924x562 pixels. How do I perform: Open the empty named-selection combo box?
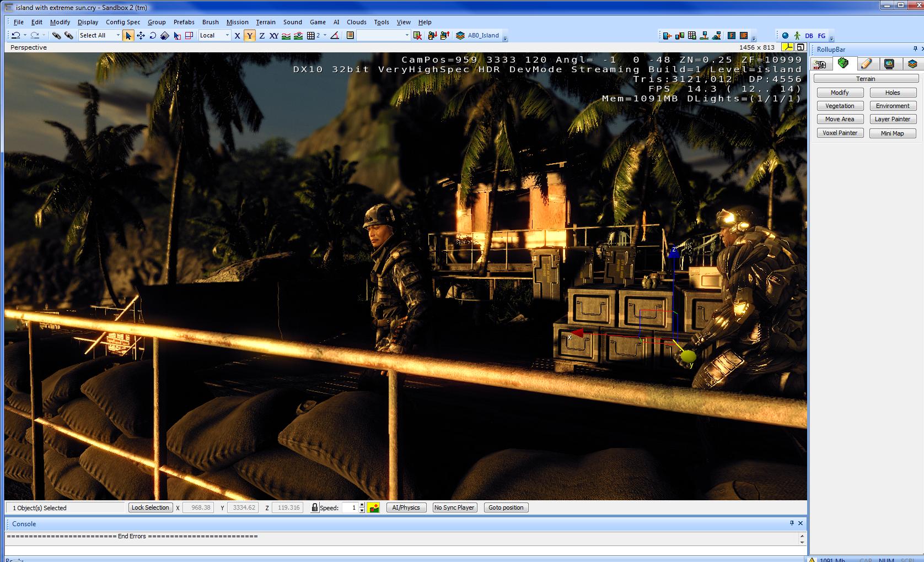[383, 35]
